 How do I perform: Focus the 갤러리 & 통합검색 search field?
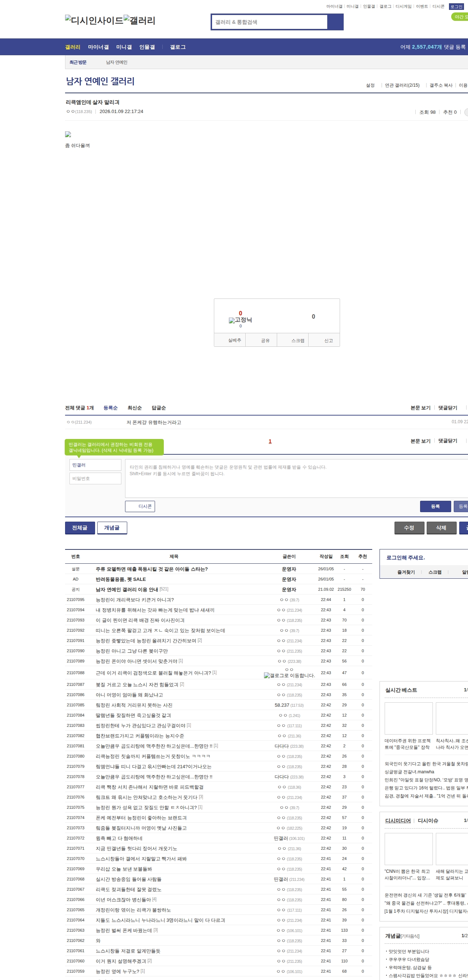pos(270,22)
